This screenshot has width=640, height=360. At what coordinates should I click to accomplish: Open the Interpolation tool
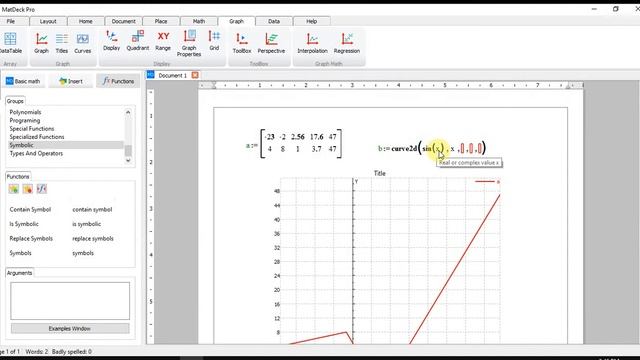pos(312,43)
